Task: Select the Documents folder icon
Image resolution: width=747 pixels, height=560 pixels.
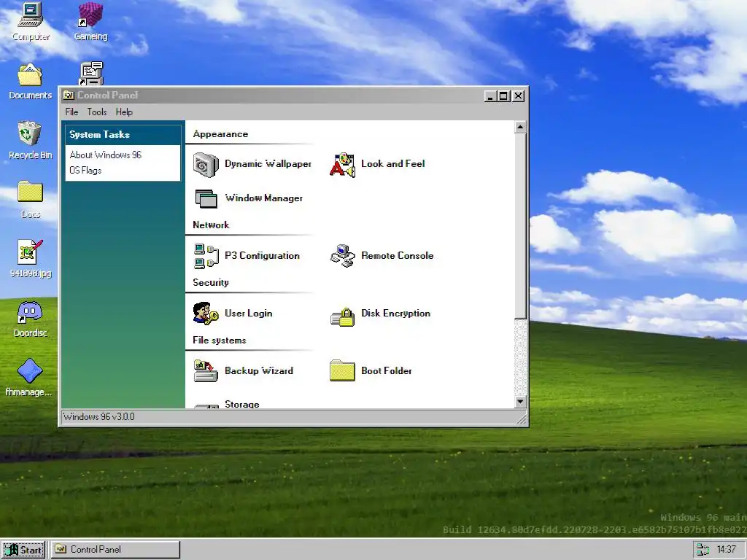Action: point(30,75)
